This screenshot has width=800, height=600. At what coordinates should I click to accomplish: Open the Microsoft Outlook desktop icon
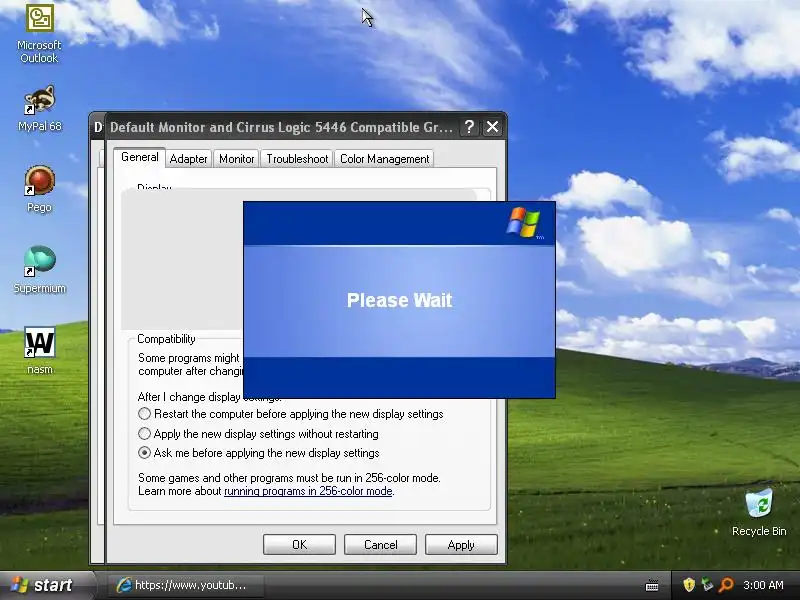click(39, 34)
